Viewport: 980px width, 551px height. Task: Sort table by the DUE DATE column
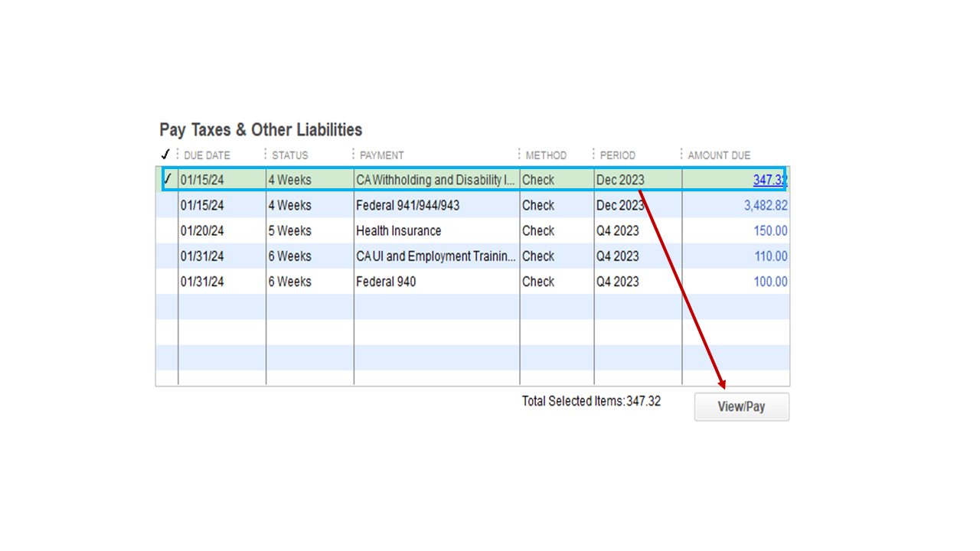[x=207, y=154]
